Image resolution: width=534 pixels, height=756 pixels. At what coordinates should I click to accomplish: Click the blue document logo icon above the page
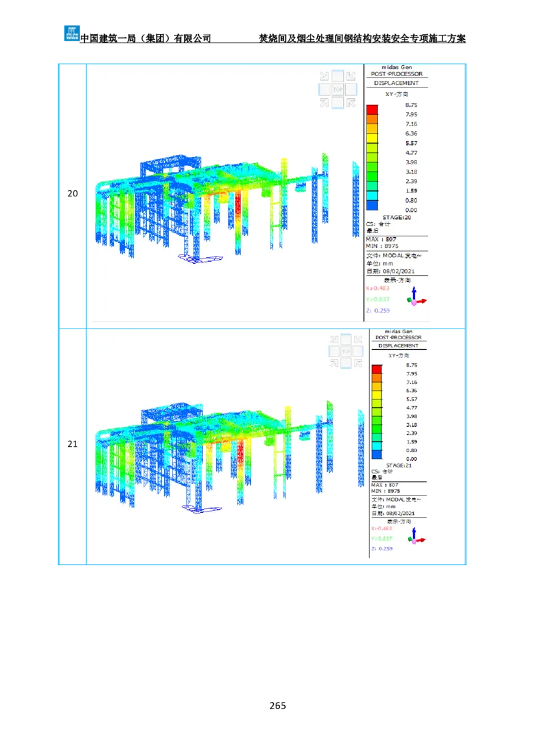click(71, 32)
